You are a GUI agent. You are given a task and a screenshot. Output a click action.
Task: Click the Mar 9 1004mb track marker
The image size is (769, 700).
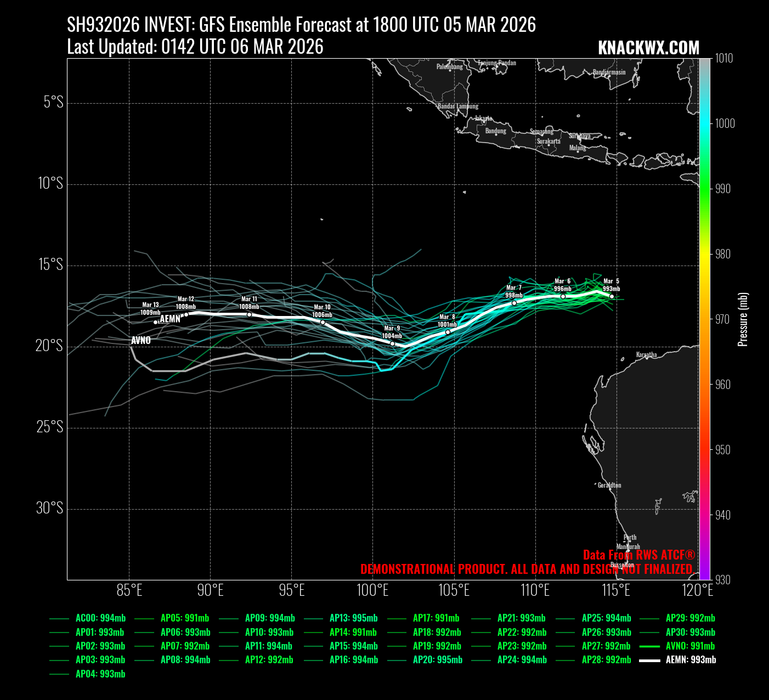(x=392, y=343)
